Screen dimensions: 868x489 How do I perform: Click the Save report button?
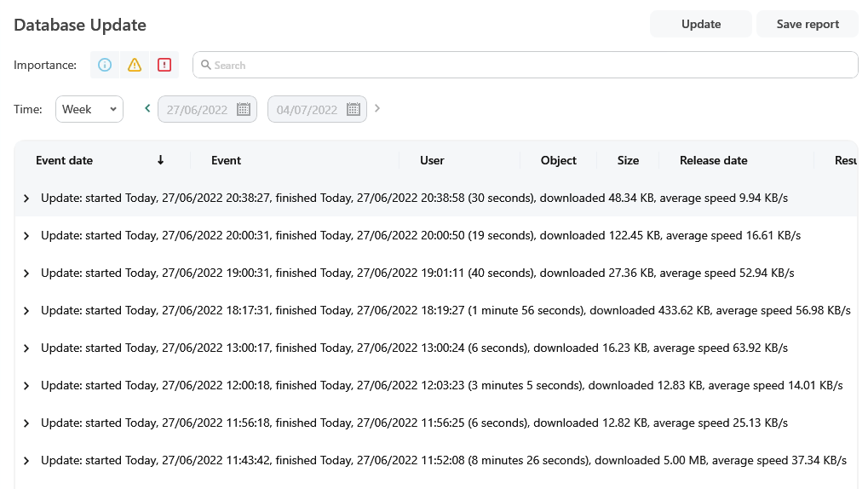click(x=808, y=24)
